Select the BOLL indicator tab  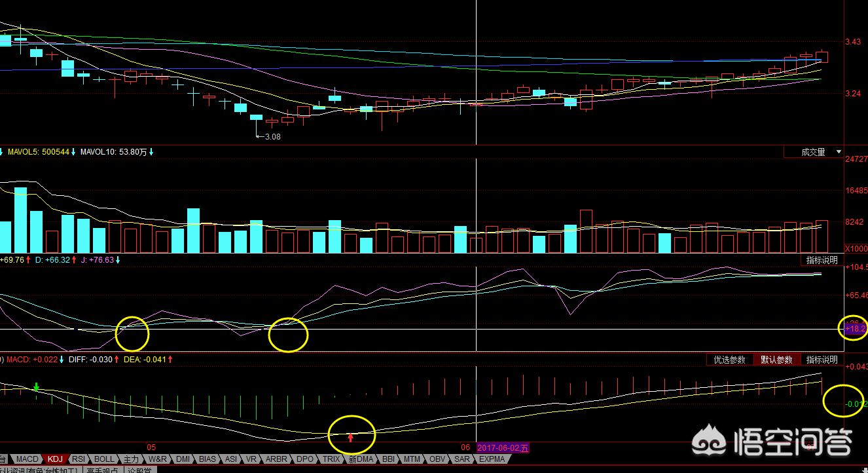103,459
